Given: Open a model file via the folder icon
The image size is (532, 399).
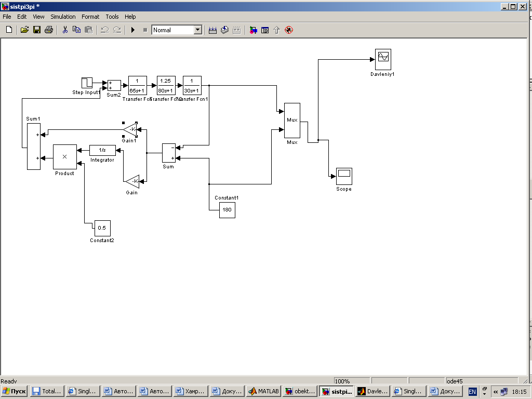Looking at the screenshot, I should (24, 30).
